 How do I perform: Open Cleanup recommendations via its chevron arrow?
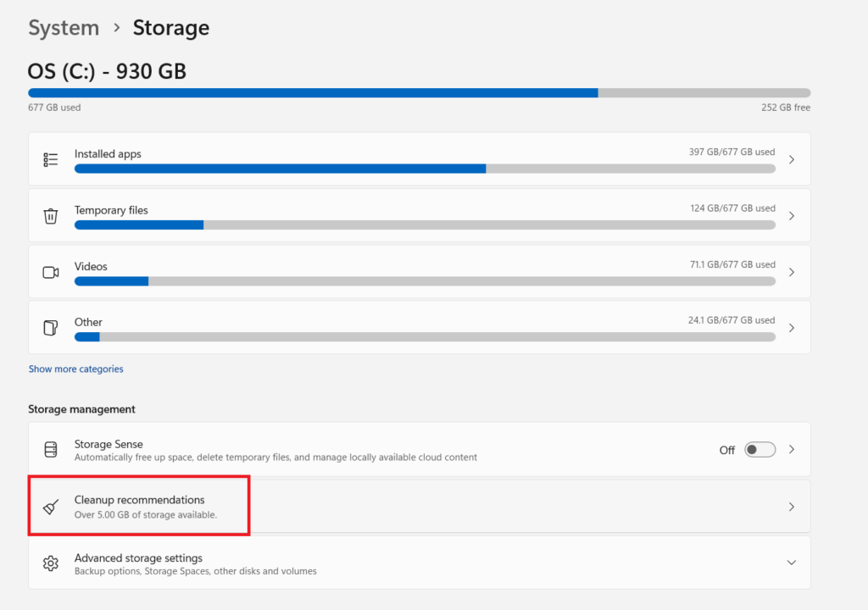[791, 506]
